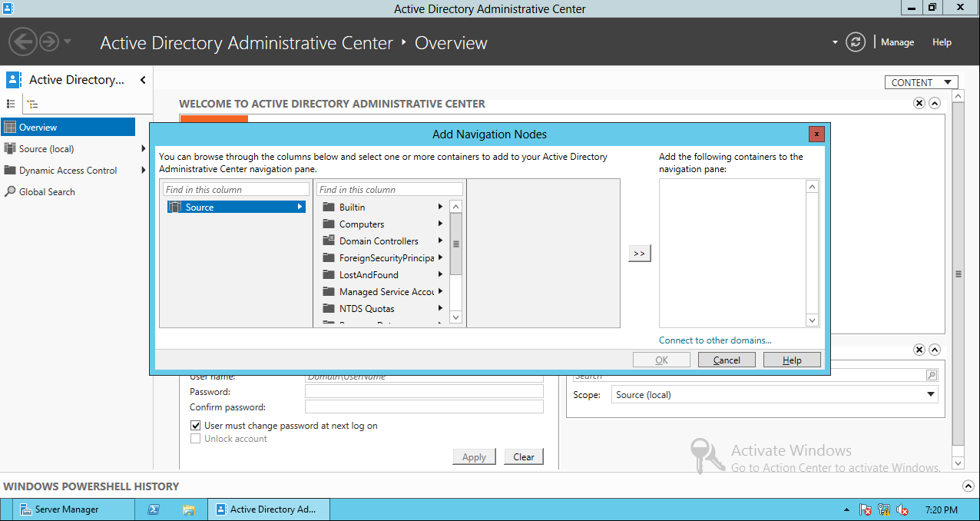The height and width of the screenshot is (521, 980).
Task: Open the CONTENT dropdown
Action: pyautogui.click(x=920, y=81)
